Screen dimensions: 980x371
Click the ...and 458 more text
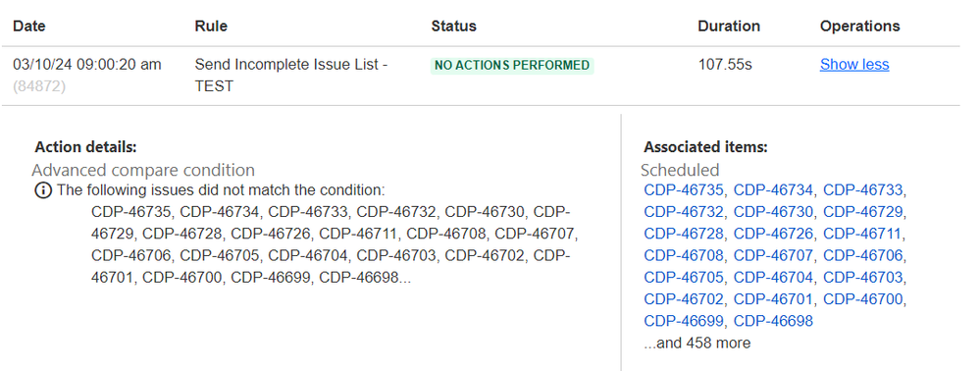696,343
